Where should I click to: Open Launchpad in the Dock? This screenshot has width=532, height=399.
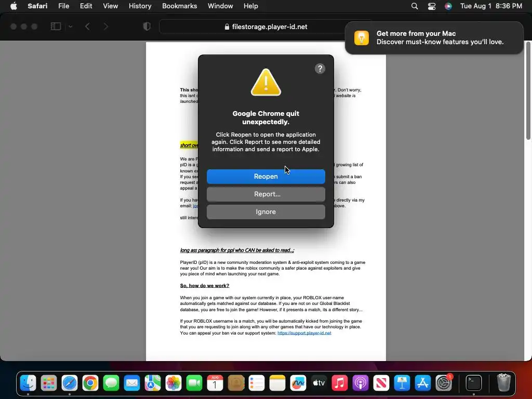coord(49,383)
